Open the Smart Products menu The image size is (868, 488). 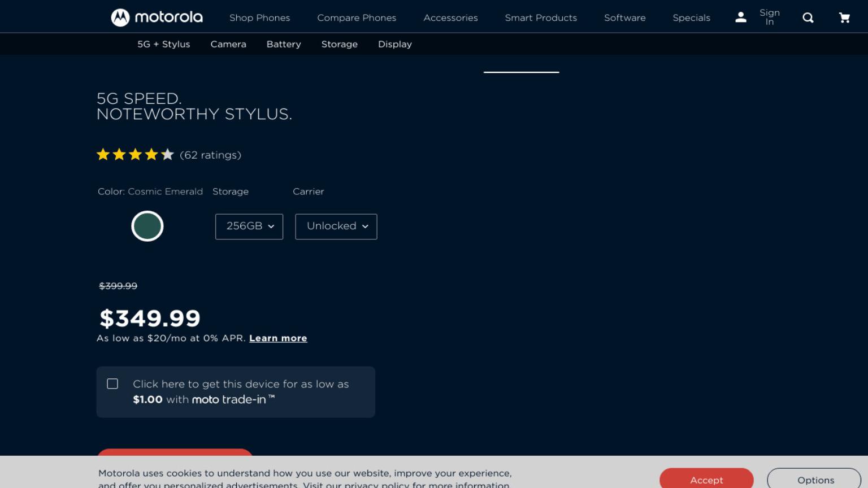(x=541, y=18)
